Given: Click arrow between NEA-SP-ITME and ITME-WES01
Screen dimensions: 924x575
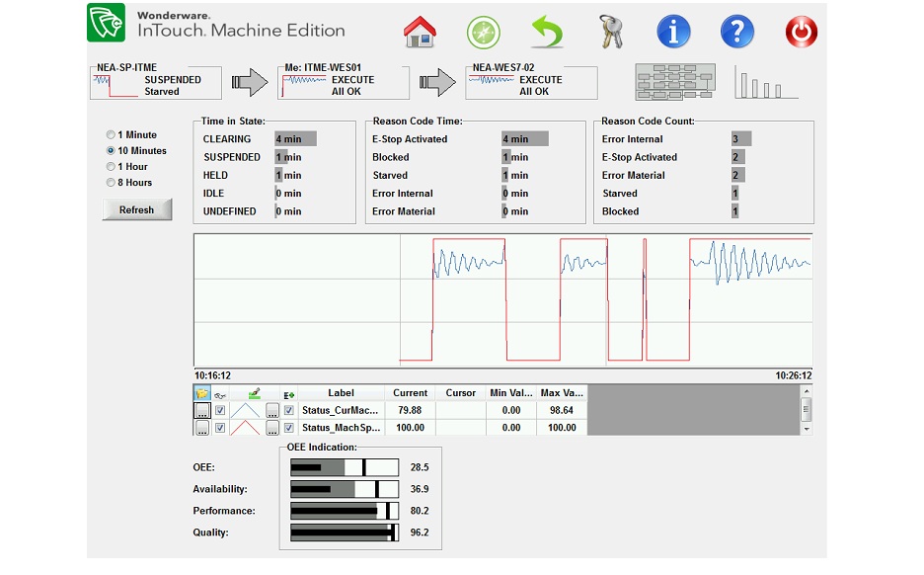Looking at the screenshot, I should pos(250,82).
